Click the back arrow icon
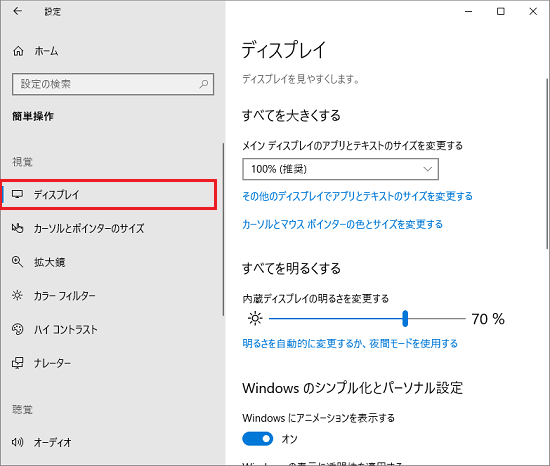Viewport: 550px width, 466px height. [x=17, y=11]
